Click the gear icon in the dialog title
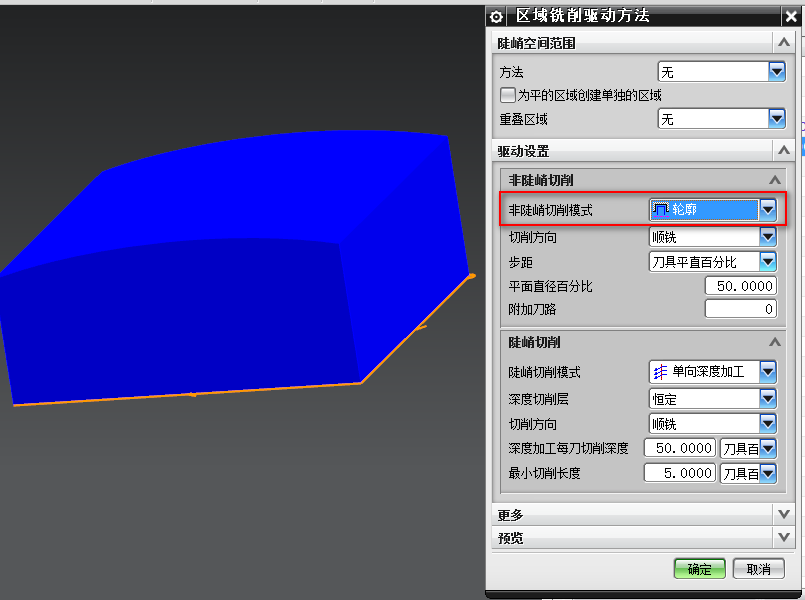Image resolution: width=805 pixels, height=600 pixels. [x=497, y=16]
